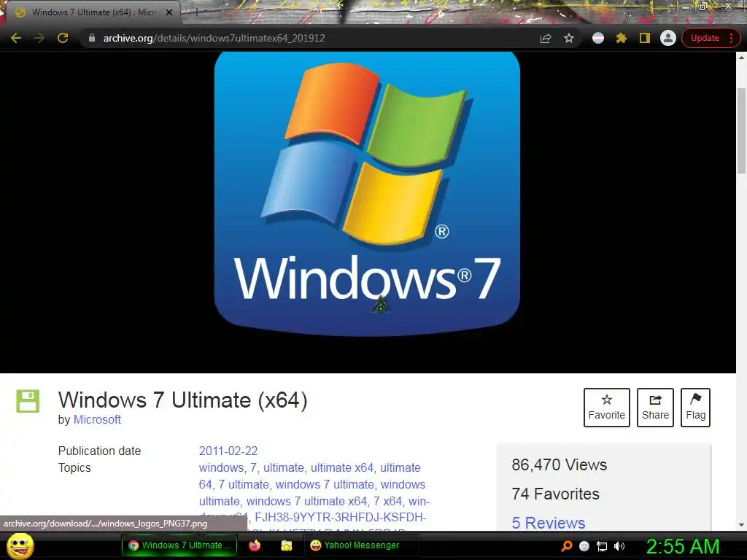Open the '7 ultimate' topic link
Image resolution: width=747 pixels, height=560 pixels.
coord(244,484)
